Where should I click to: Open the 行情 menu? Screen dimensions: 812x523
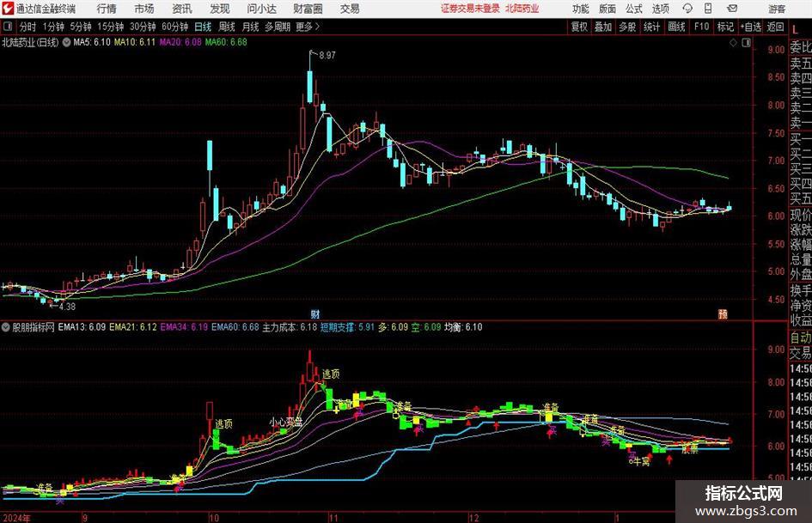[107, 9]
